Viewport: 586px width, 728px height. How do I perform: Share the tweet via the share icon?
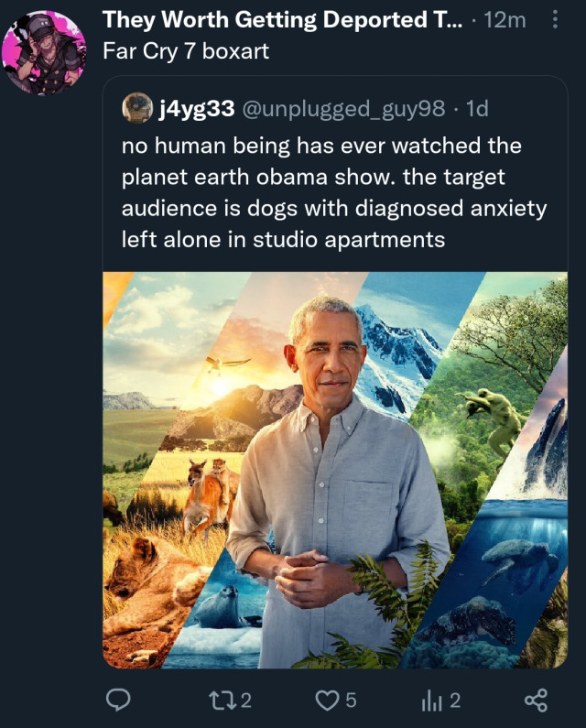click(536, 701)
